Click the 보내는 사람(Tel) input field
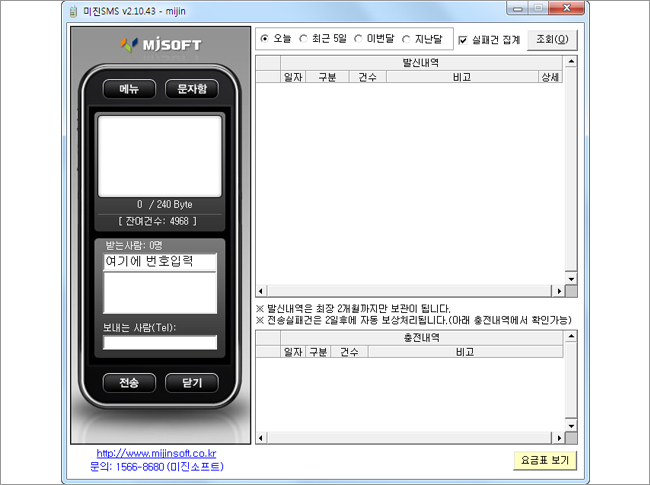This screenshot has height=485, width=650. click(x=160, y=342)
